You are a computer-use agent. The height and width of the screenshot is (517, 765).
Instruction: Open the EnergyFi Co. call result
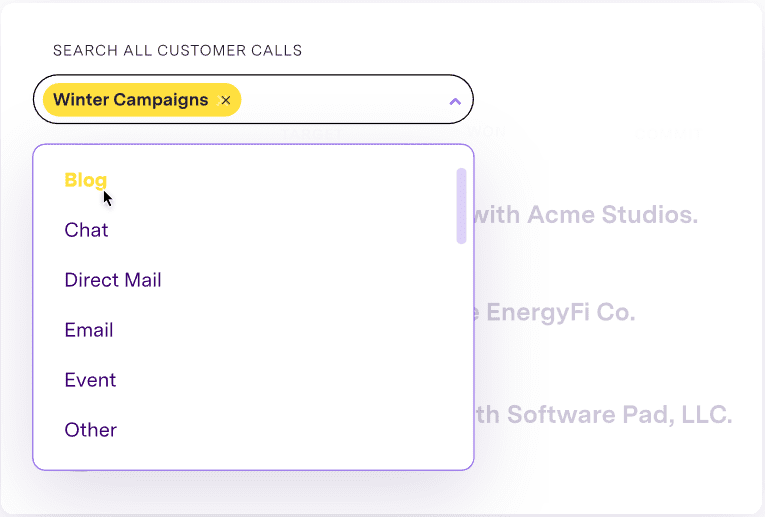pos(560,313)
